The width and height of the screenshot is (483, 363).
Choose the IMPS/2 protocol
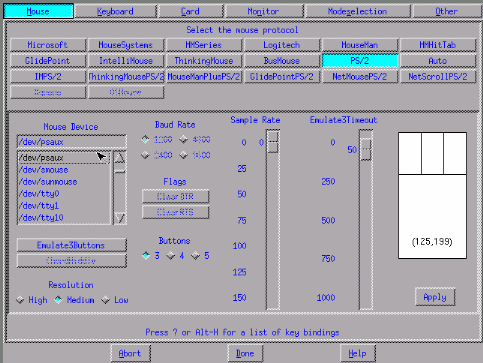[48, 77]
